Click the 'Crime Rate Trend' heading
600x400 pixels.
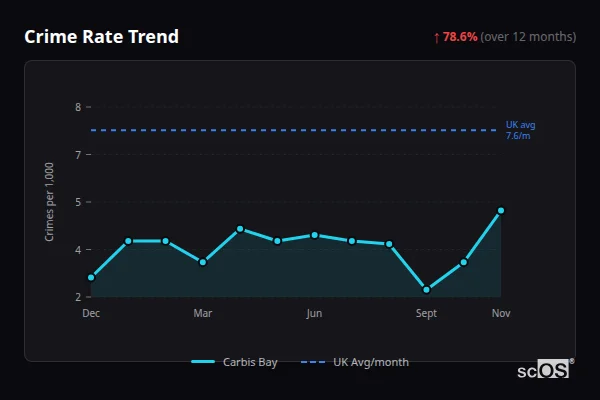(x=101, y=37)
